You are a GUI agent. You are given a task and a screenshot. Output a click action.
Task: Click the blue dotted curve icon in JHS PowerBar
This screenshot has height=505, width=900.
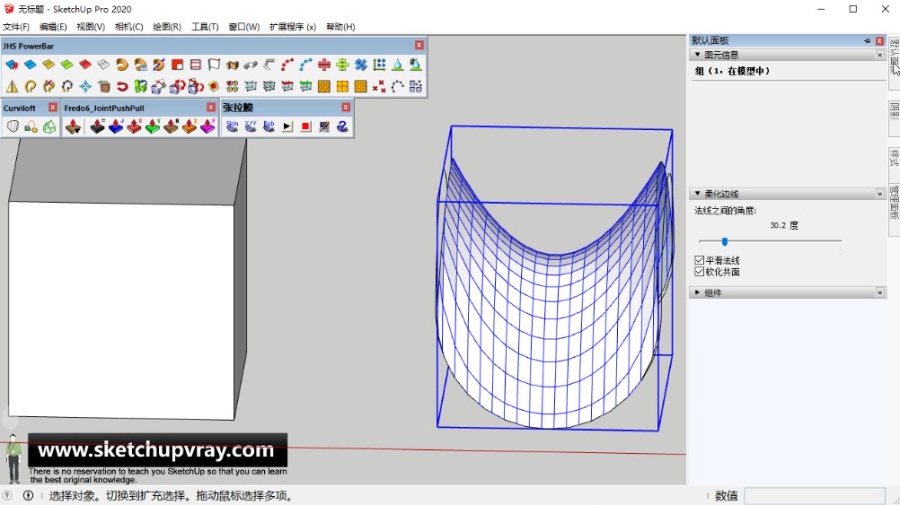[306, 65]
